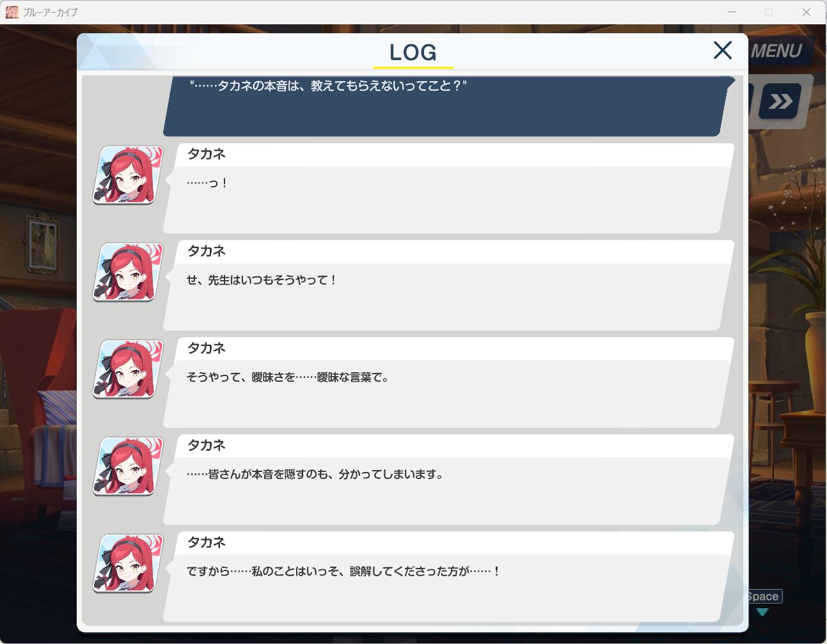Click the Space key hint label
This screenshot has width=827, height=644.
764,597
